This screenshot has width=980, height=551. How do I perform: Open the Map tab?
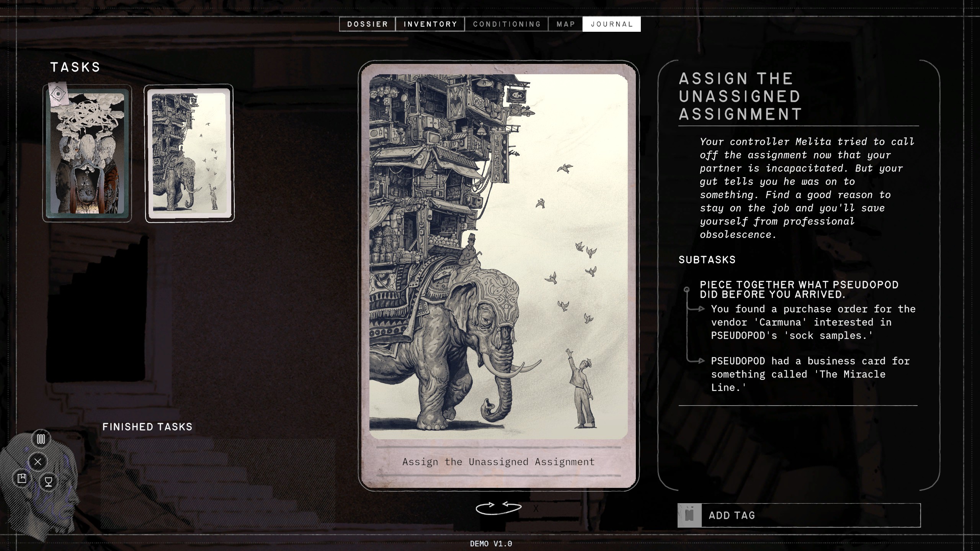pos(565,24)
